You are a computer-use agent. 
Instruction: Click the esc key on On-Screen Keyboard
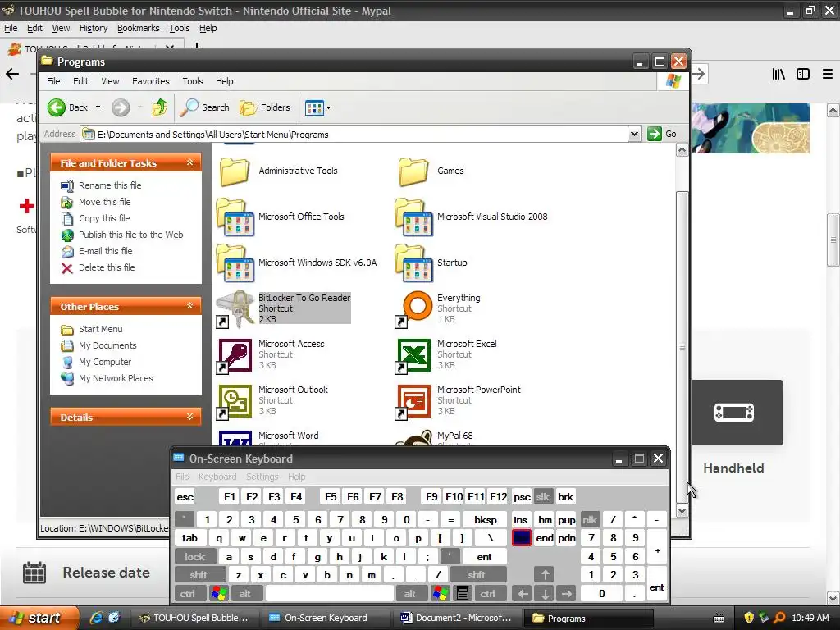click(x=185, y=496)
